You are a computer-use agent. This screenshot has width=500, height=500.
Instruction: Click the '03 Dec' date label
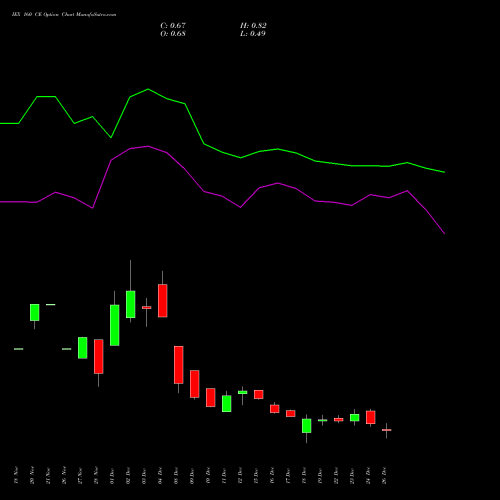pos(144,475)
